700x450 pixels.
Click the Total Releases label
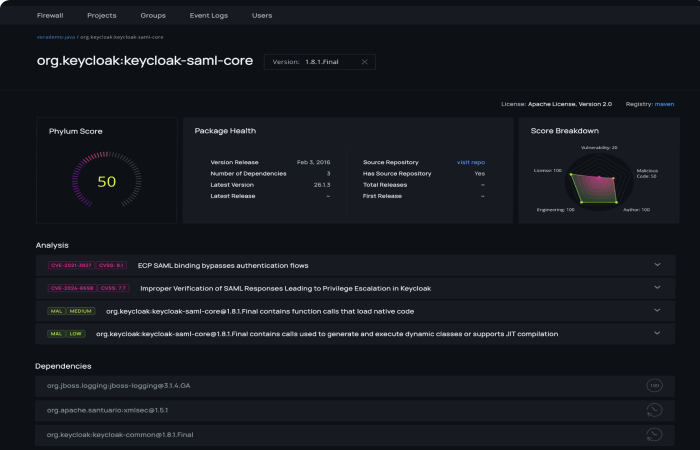pyautogui.click(x=385, y=185)
